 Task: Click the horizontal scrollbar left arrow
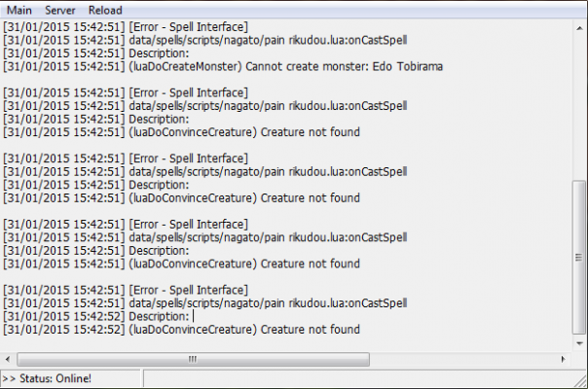[8, 359]
